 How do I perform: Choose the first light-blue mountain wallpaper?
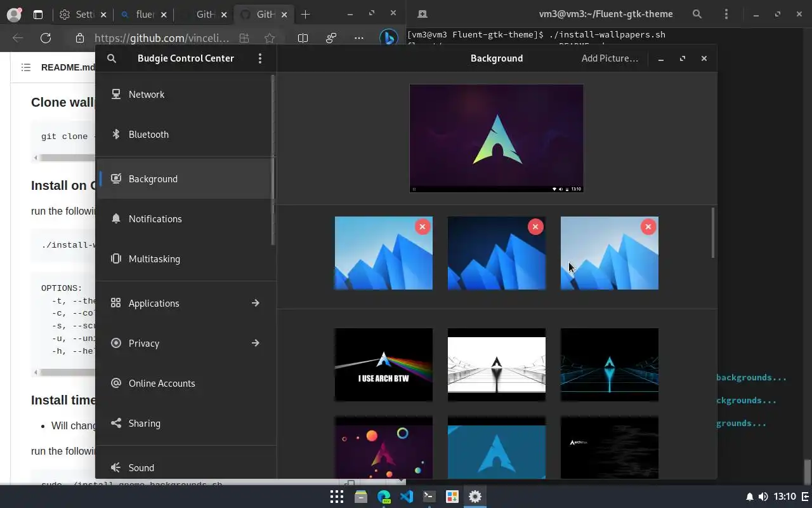point(384,253)
